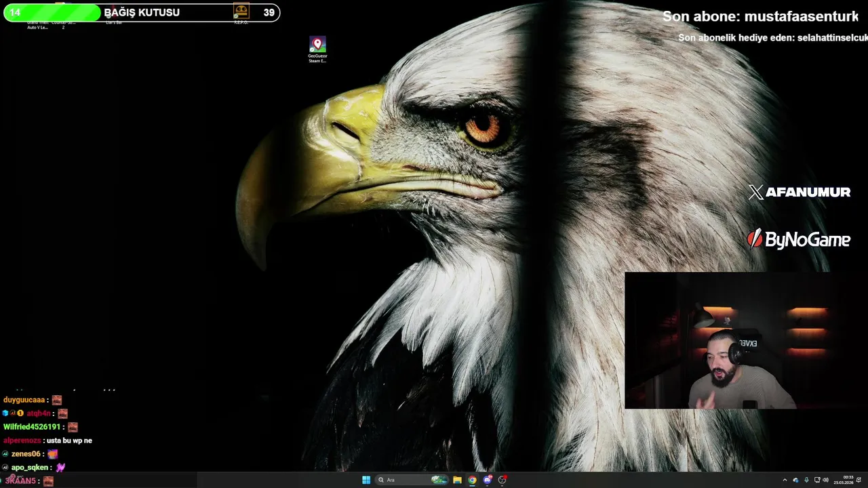
Task: Click the number 39 on the donation goal
Action: (x=269, y=13)
